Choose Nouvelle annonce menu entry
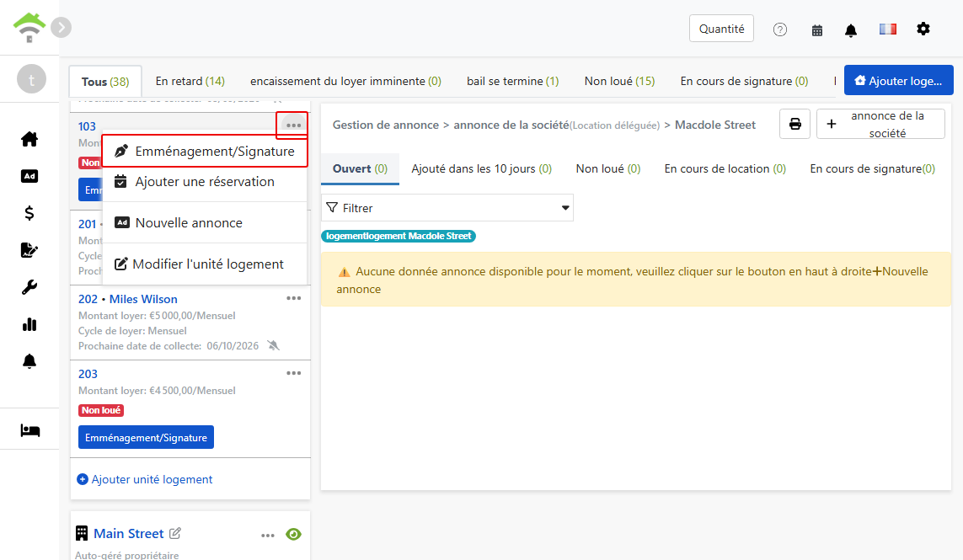 205,223
